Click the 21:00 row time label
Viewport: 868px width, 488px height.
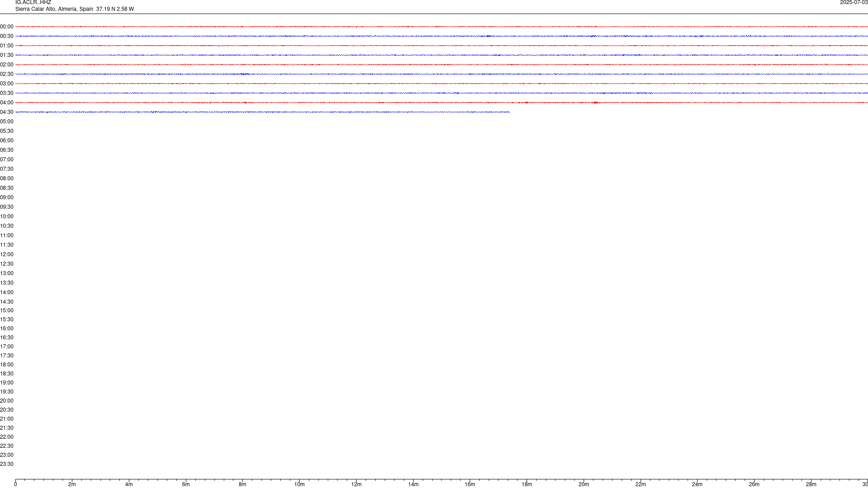7,419
